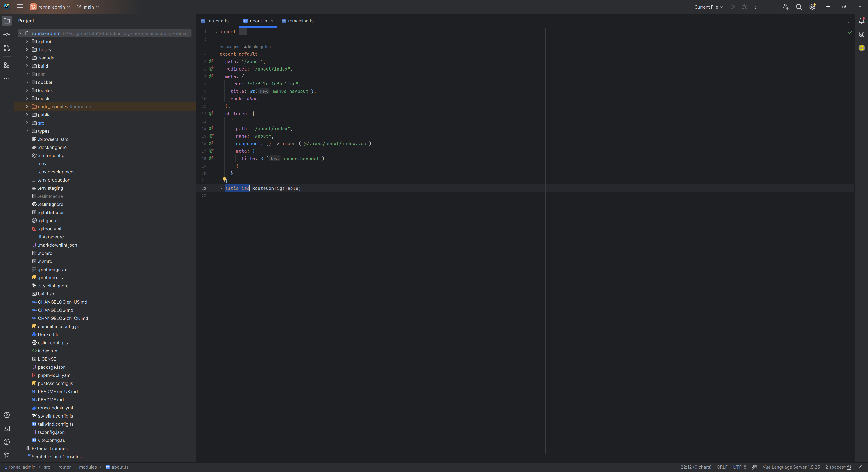Expand the build folder
Image resolution: width=868 pixels, height=472 pixels.
[x=27, y=66]
